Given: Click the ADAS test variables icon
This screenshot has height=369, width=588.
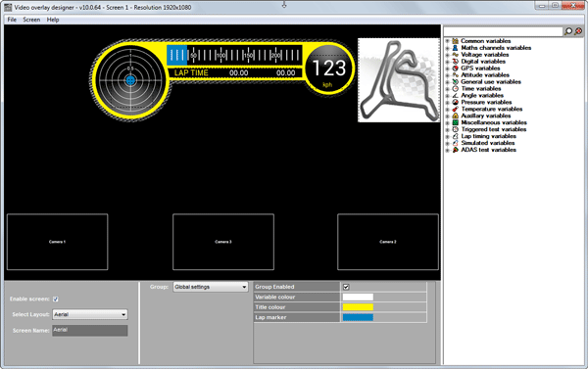Looking at the screenshot, I should coord(456,150).
